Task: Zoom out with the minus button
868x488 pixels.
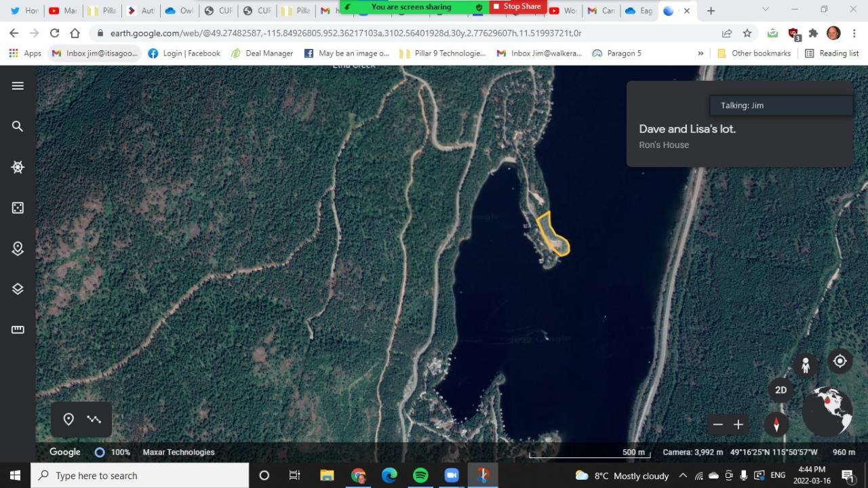Action: pyautogui.click(x=718, y=425)
